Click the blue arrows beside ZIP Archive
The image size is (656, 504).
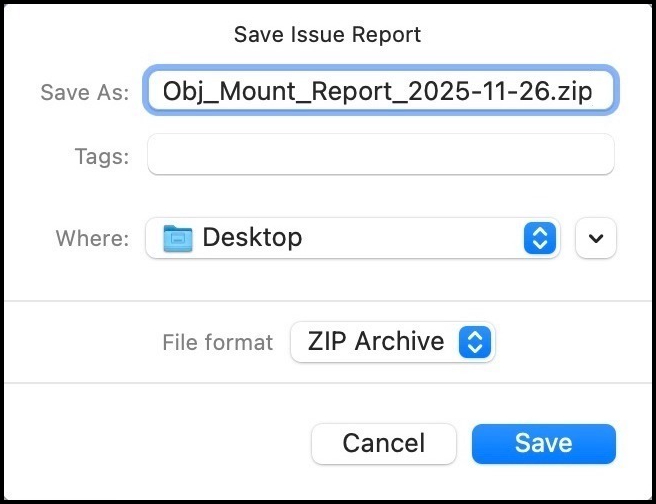point(474,342)
